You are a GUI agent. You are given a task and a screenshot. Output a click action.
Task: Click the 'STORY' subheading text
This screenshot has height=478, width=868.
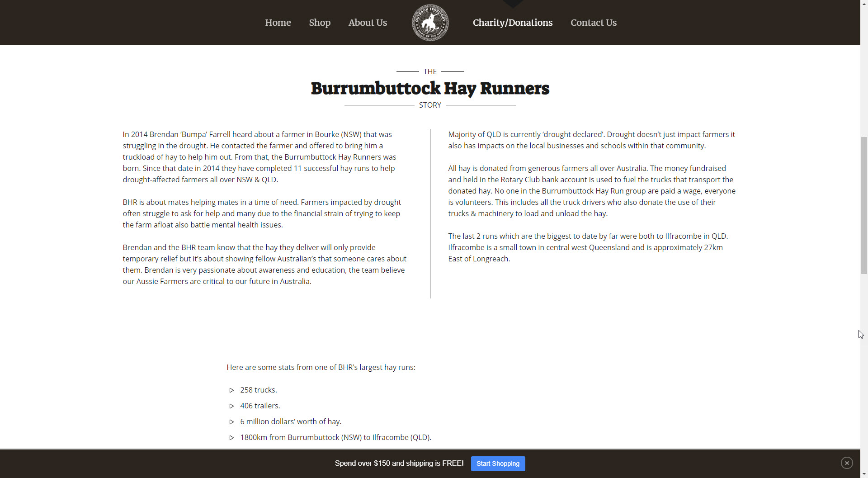[430, 105]
